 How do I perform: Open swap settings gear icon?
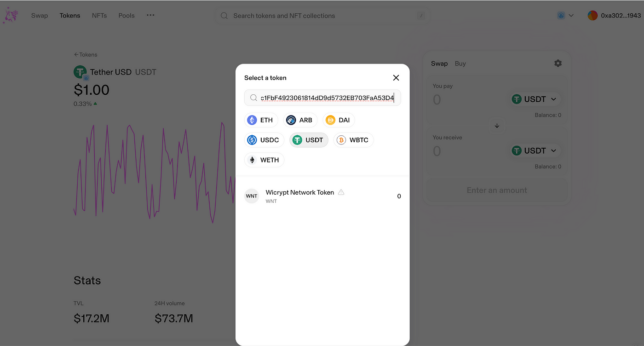point(558,63)
